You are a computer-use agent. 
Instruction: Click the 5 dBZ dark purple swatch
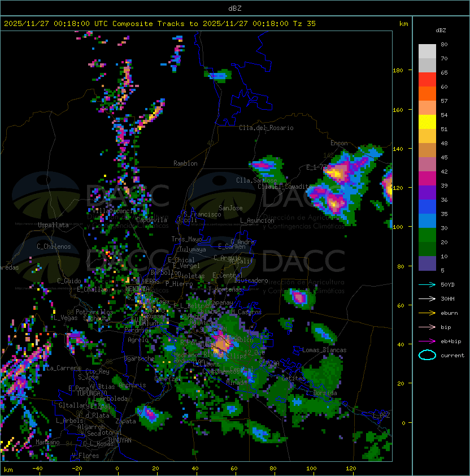(427, 263)
